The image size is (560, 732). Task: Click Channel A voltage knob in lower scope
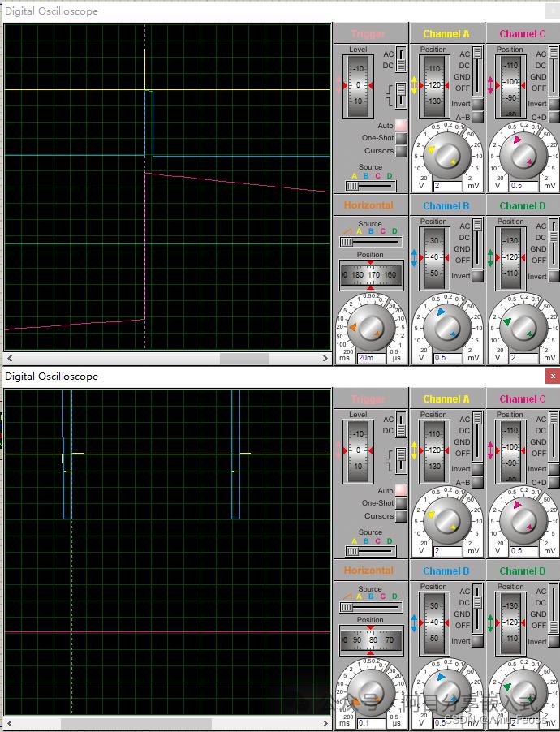tap(447, 520)
